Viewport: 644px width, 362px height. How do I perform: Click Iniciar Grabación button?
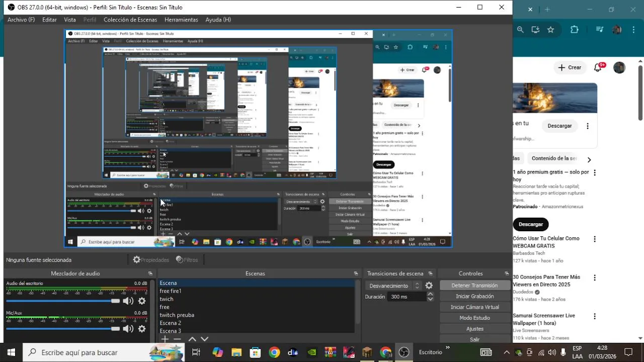pyautogui.click(x=474, y=296)
